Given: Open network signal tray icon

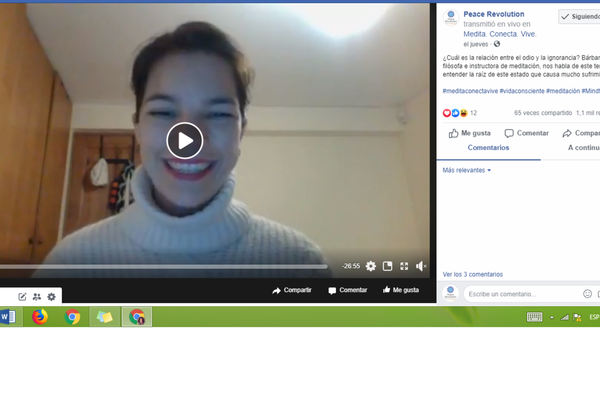Looking at the screenshot, I should (564, 317).
